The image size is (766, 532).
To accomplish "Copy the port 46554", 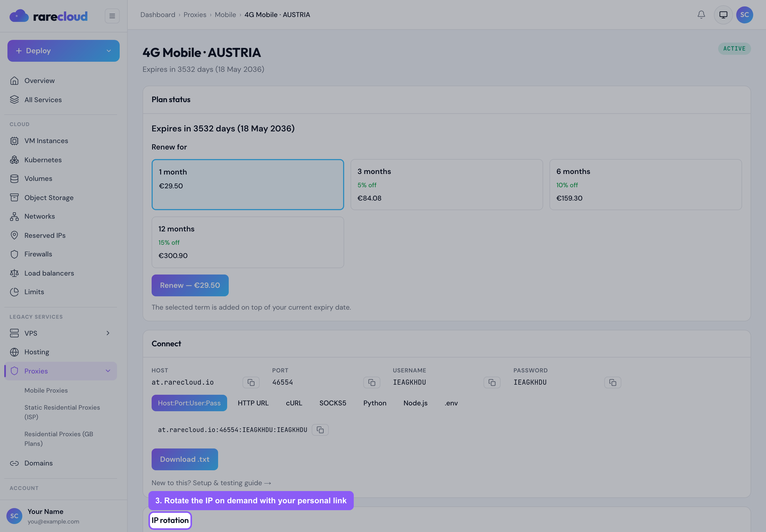I will (372, 382).
